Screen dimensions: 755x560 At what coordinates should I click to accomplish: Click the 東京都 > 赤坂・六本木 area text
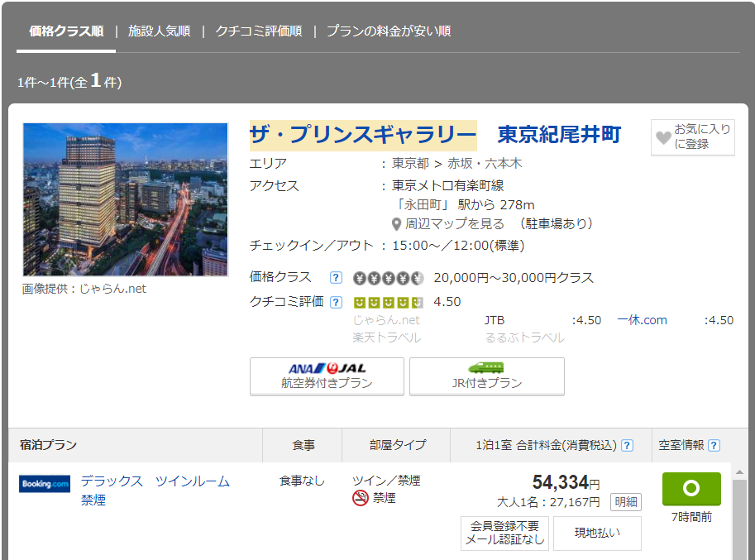pos(457,164)
